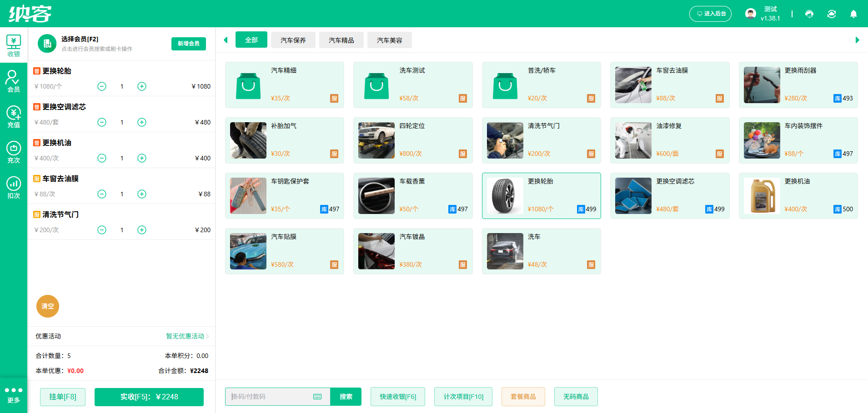Click the 新增会员 button

click(x=189, y=44)
